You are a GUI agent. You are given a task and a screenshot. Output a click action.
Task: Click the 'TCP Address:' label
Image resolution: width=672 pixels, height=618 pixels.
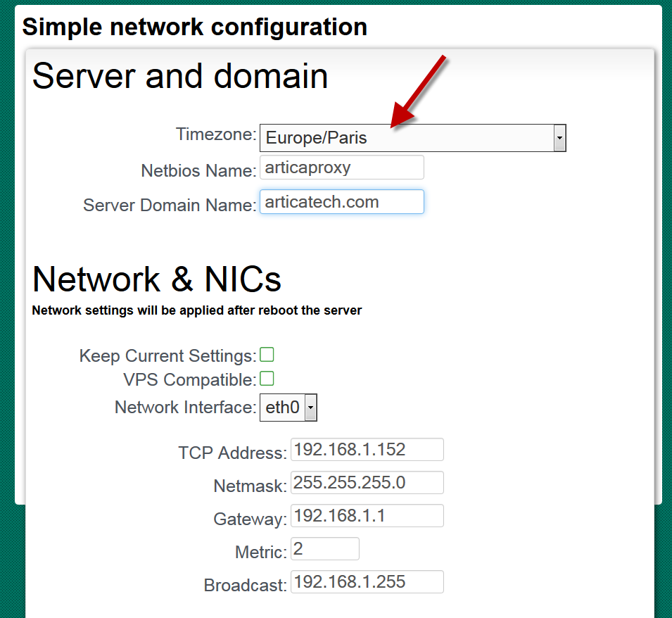coord(233,453)
